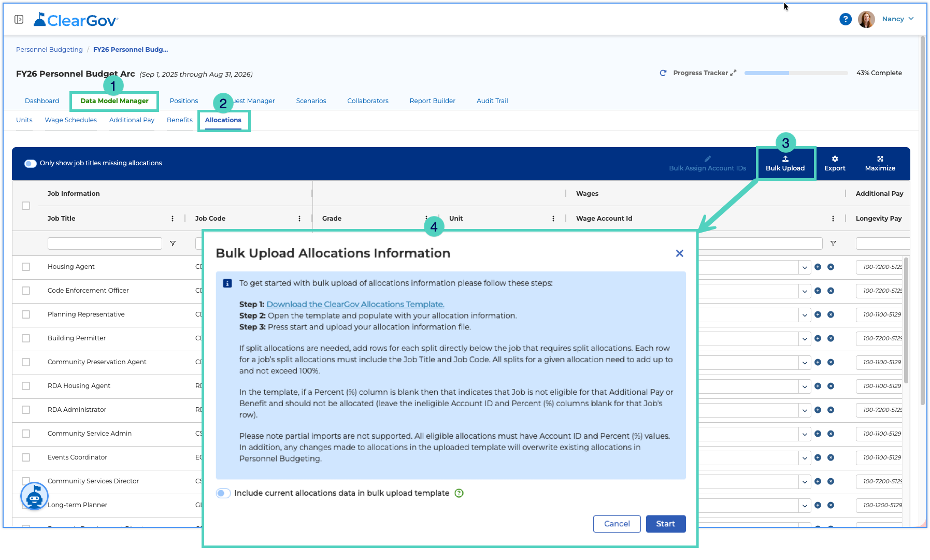Expand Progress Tracker arrows icon
The height and width of the screenshot is (560, 930).
(x=733, y=73)
